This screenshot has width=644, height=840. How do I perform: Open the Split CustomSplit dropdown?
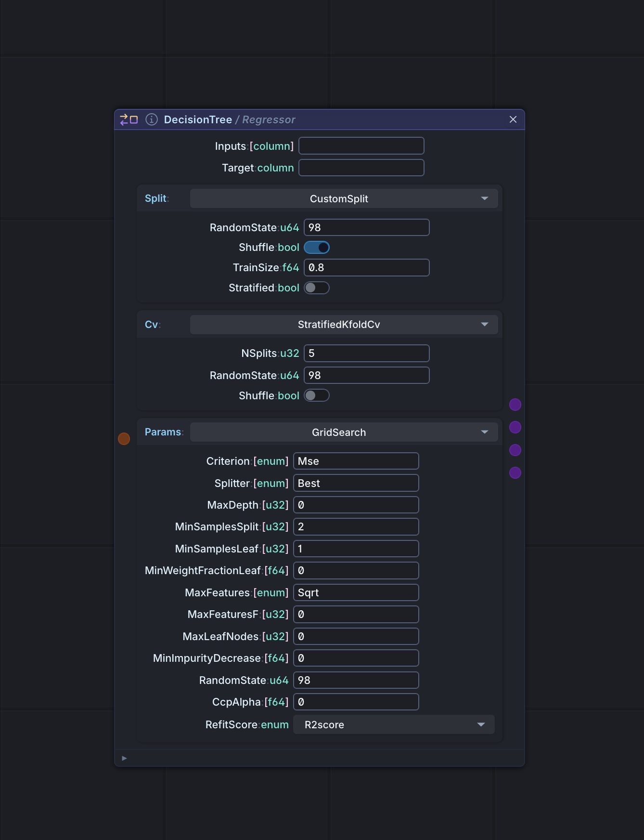point(344,199)
